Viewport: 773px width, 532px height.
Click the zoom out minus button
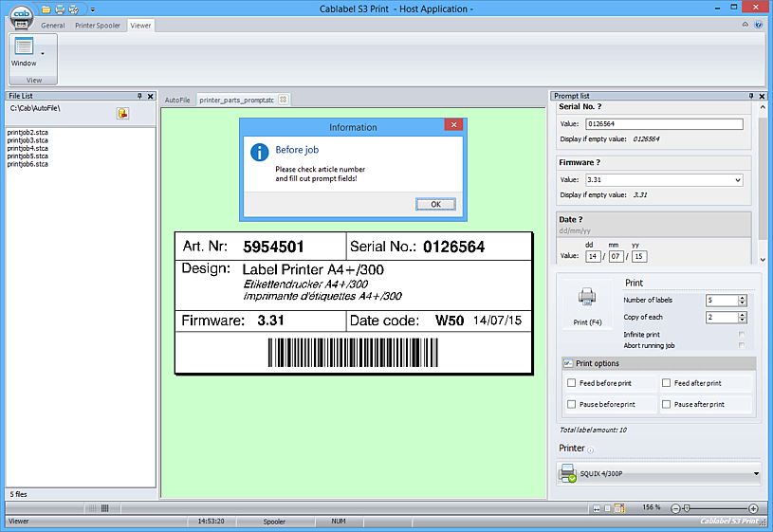tap(675, 508)
